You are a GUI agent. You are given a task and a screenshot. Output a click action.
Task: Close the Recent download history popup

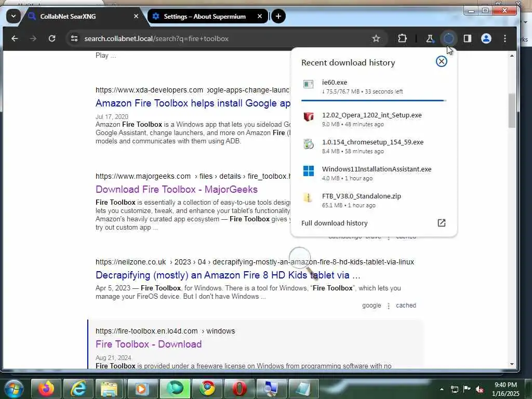point(442,61)
